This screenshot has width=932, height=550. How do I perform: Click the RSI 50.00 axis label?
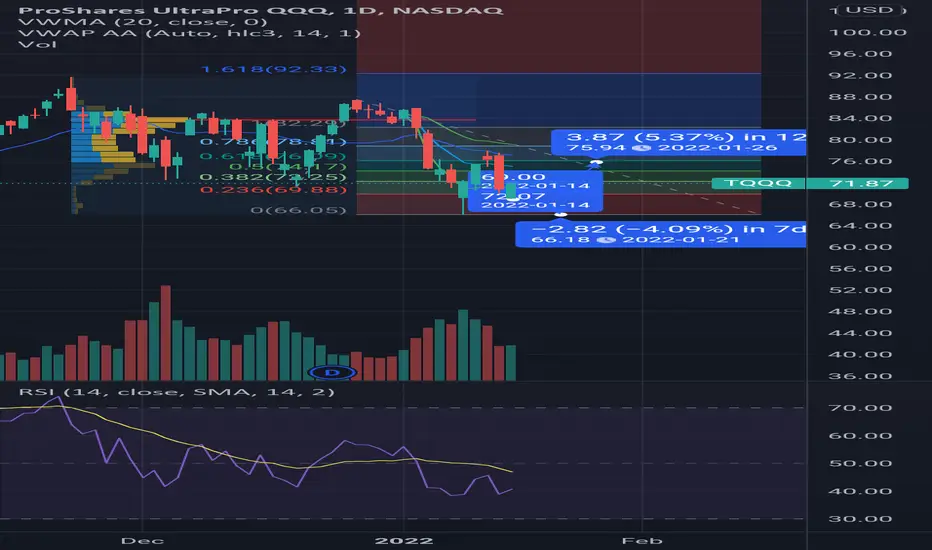[861, 463]
